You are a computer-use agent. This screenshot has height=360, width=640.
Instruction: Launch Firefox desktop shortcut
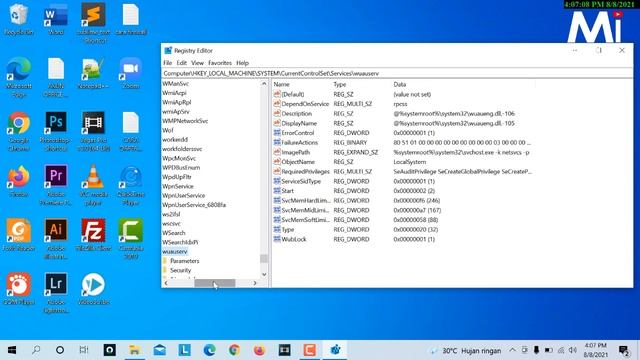(x=19, y=181)
